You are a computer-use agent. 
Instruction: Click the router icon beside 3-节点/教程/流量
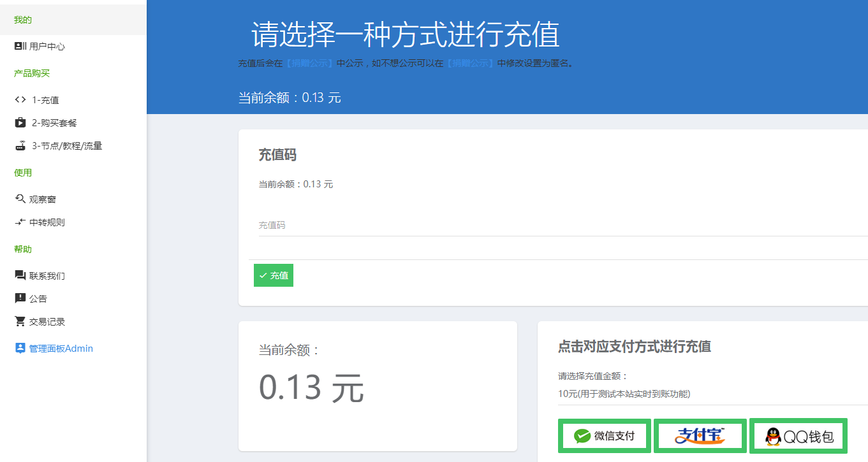pos(20,145)
